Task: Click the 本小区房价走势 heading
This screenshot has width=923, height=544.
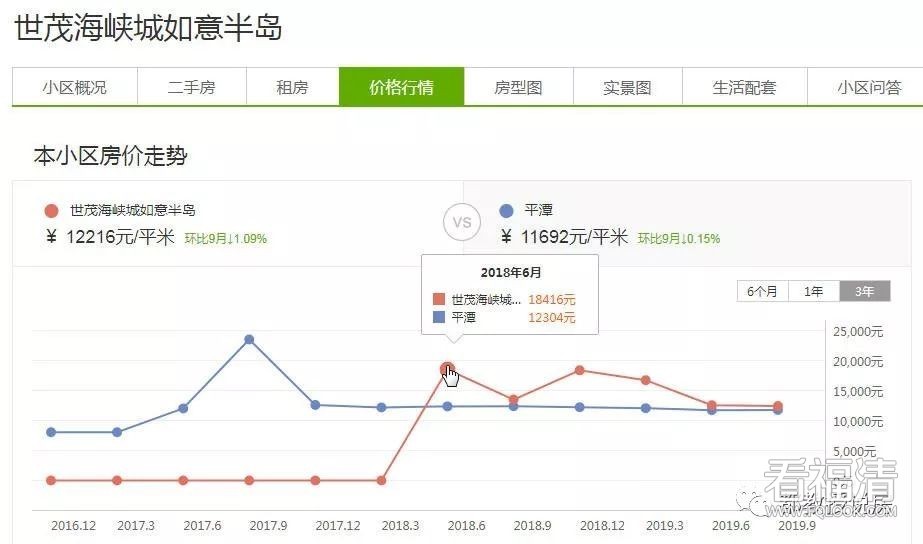Action: click(111, 156)
